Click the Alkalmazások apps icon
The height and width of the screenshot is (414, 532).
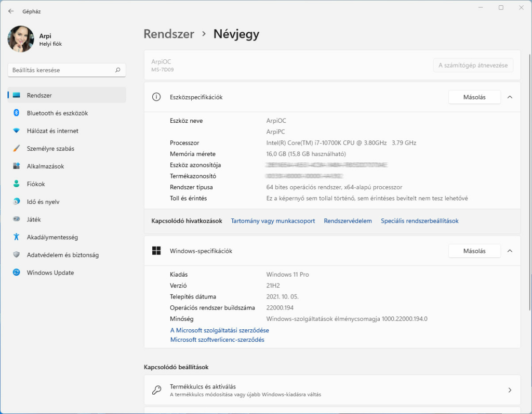16,166
